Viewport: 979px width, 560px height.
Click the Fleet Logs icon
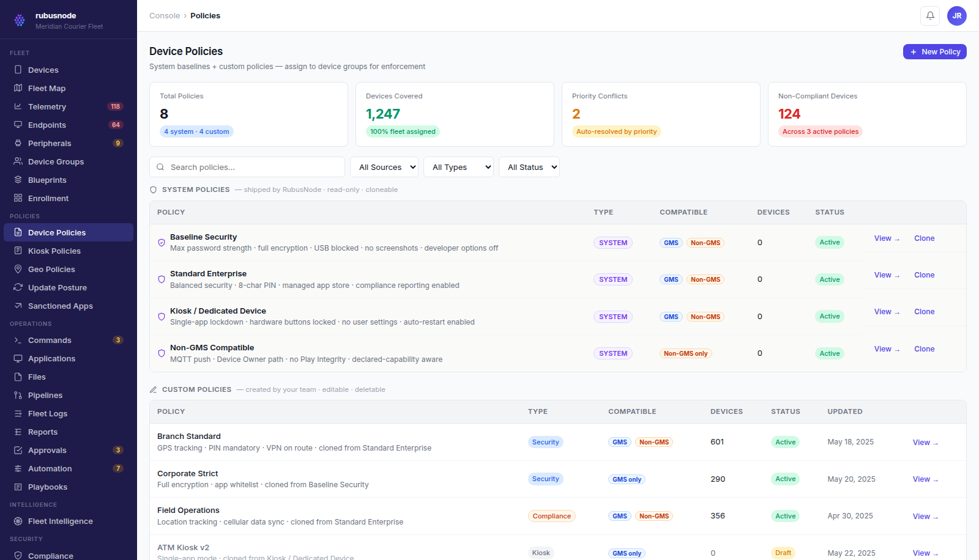click(x=18, y=413)
